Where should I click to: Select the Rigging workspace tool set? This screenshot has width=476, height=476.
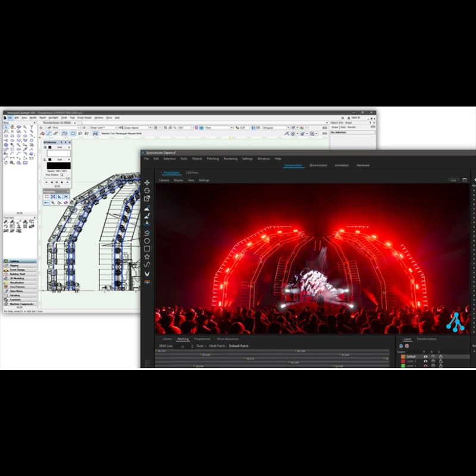point(20,265)
